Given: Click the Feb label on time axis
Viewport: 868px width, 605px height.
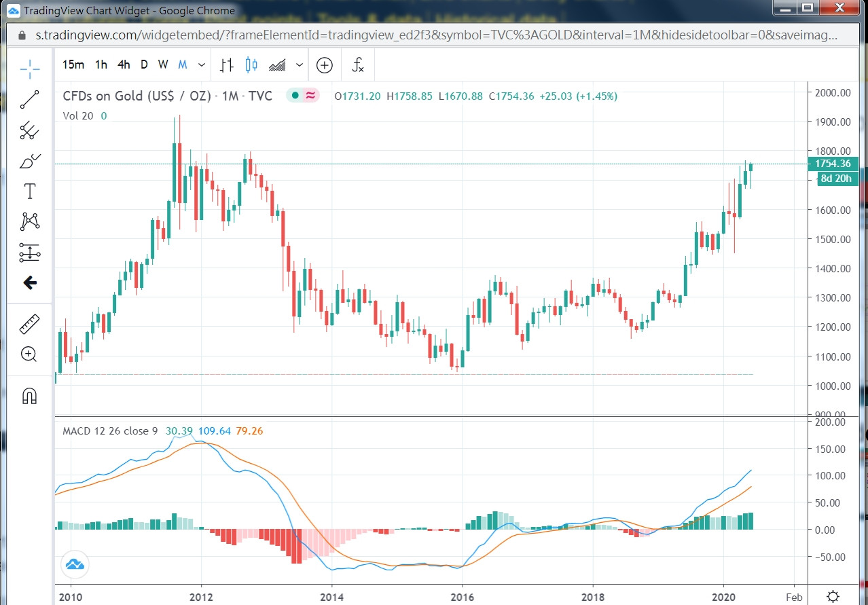Looking at the screenshot, I should click(793, 597).
